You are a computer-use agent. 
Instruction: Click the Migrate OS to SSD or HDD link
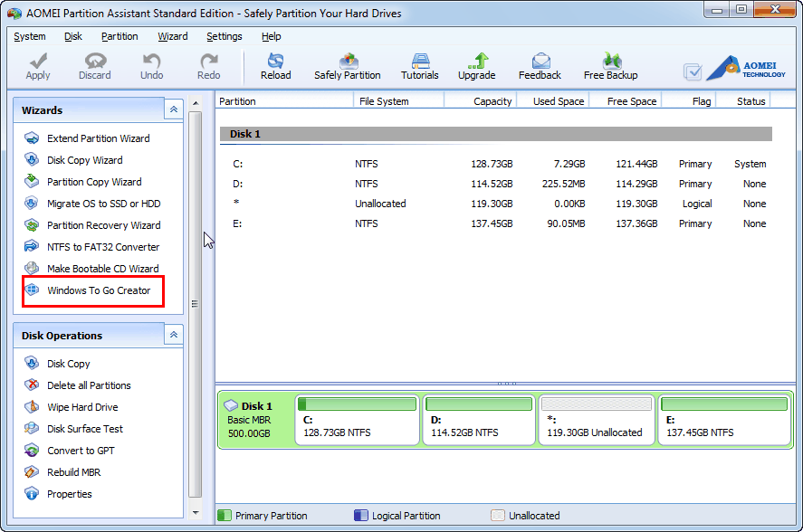104,204
